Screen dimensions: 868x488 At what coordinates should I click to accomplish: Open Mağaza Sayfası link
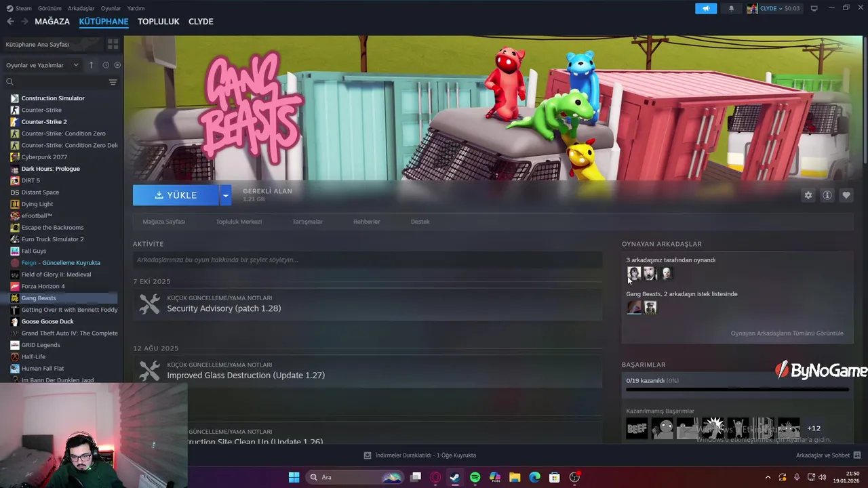click(163, 222)
